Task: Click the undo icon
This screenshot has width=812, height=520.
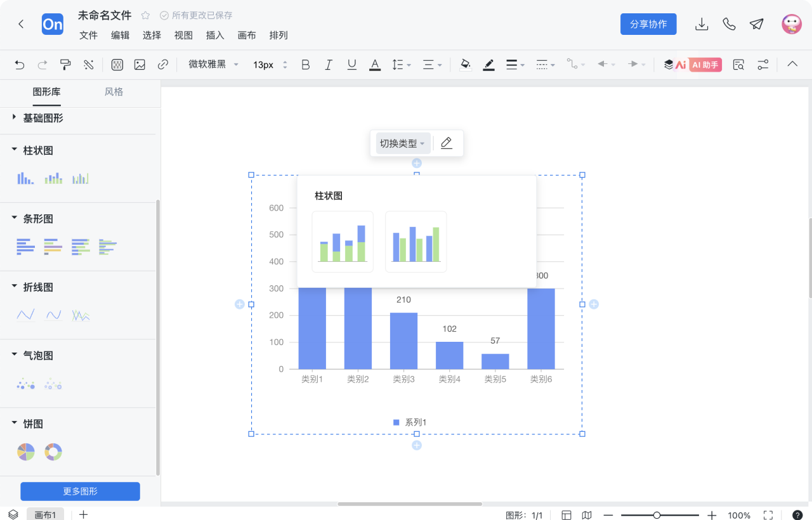Action: pyautogui.click(x=19, y=64)
